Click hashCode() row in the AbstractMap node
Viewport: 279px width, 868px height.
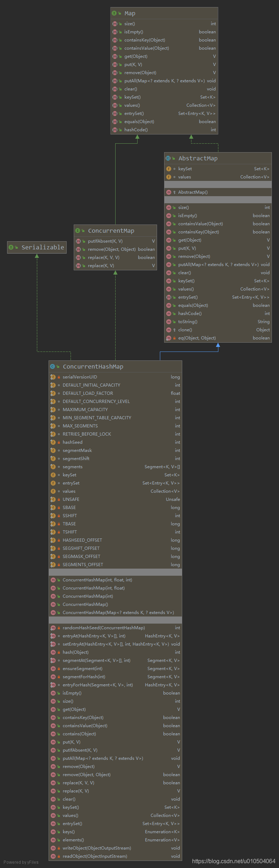[218, 314]
